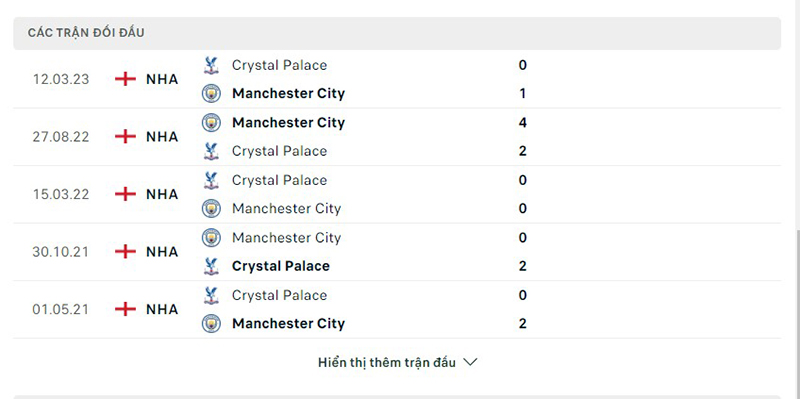Click Crystal Palace crest in 12.03.23 match
The height and width of the screenshot is (399, 800).
(x=211, y=65)
